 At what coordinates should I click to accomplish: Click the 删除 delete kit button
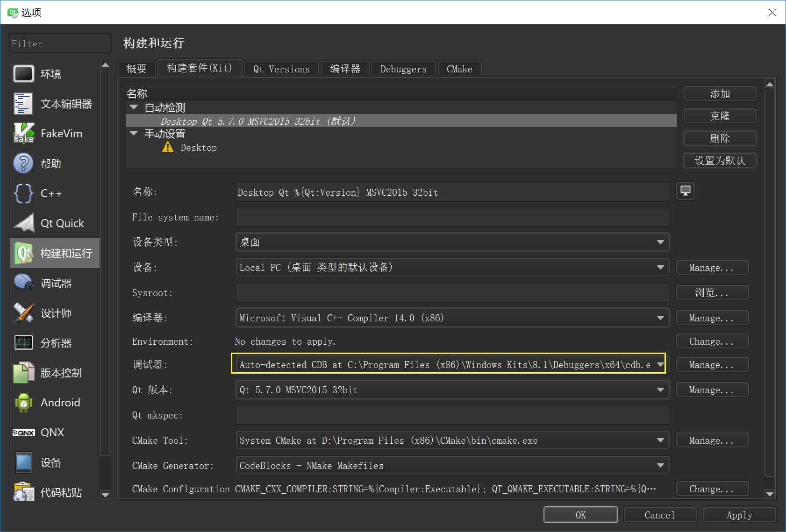[720, 138]
